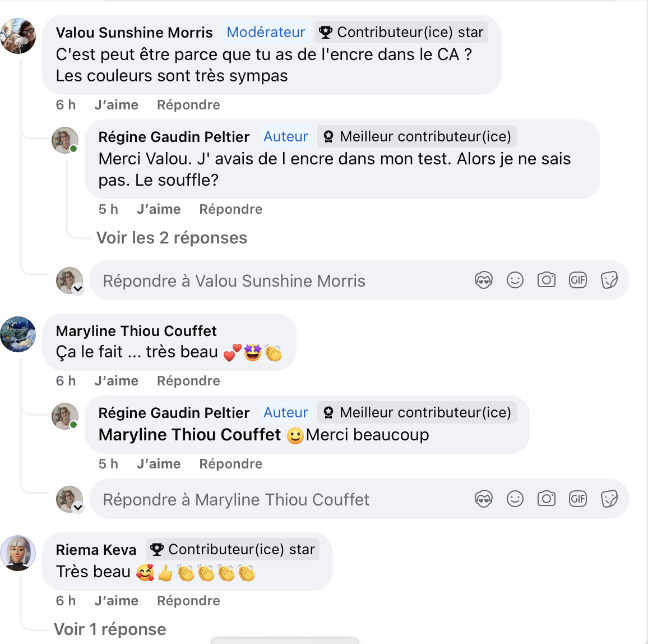
Task: Expand "Voir les 2 réponses" thread
Action: tap(172, 238)
